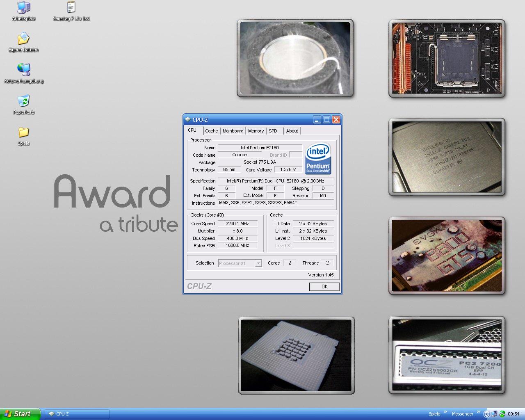Switch to the Mainboard tab
The height and width of the screenshot is (420, 525).
click(233, 131)
